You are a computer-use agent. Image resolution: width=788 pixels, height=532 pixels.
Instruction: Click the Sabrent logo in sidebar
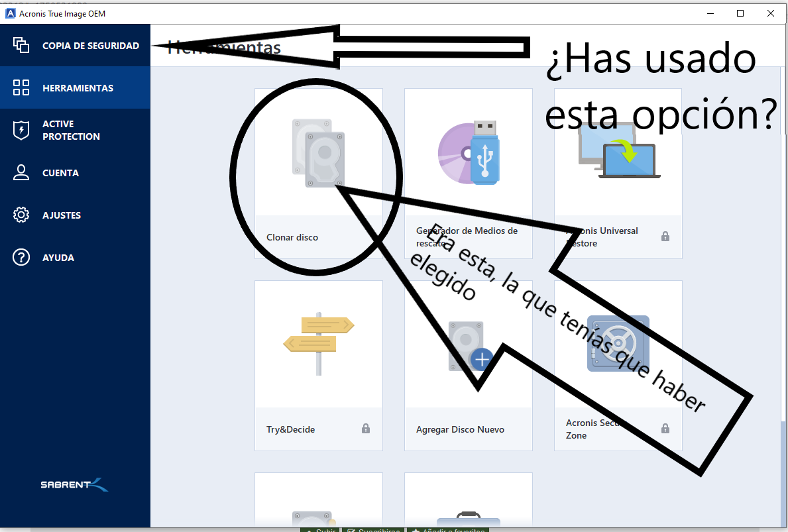[74, 484]
